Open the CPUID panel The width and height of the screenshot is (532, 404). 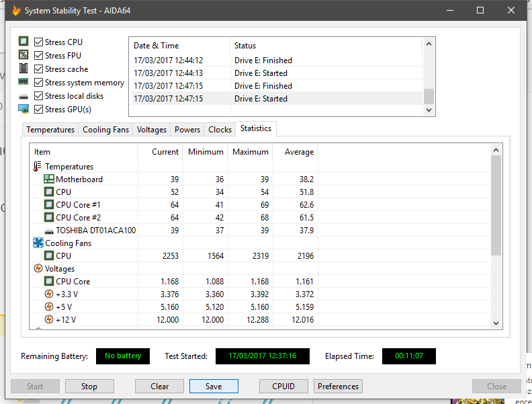(283, 387)
